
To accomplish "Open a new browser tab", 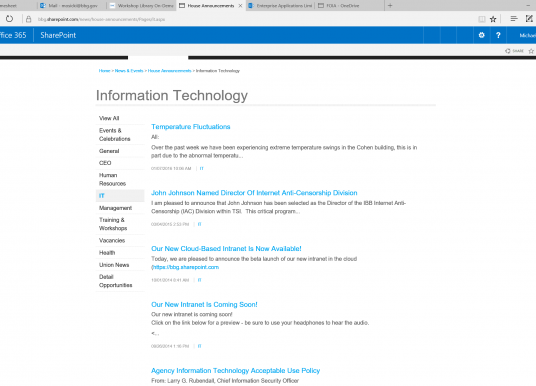I will point(390,5).
